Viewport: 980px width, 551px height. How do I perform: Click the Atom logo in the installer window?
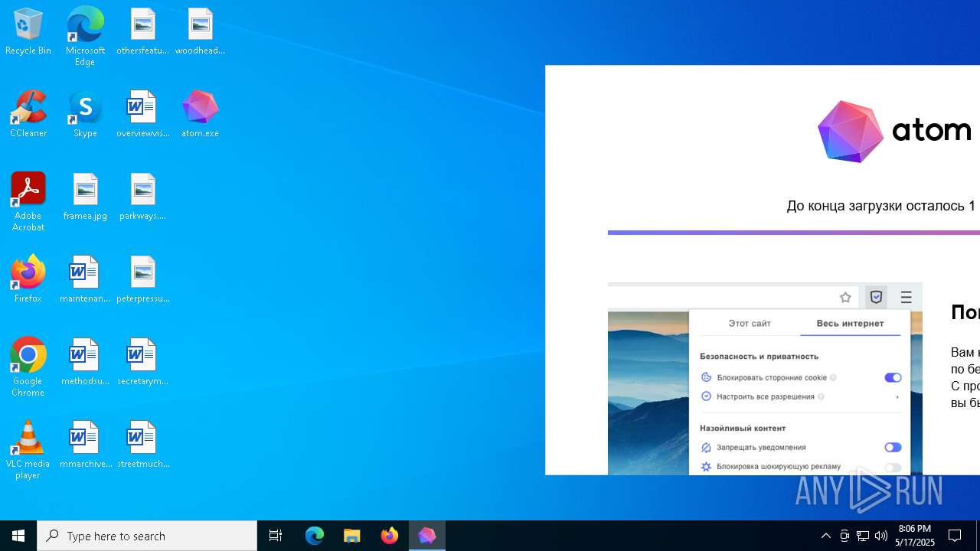point(894,132)
